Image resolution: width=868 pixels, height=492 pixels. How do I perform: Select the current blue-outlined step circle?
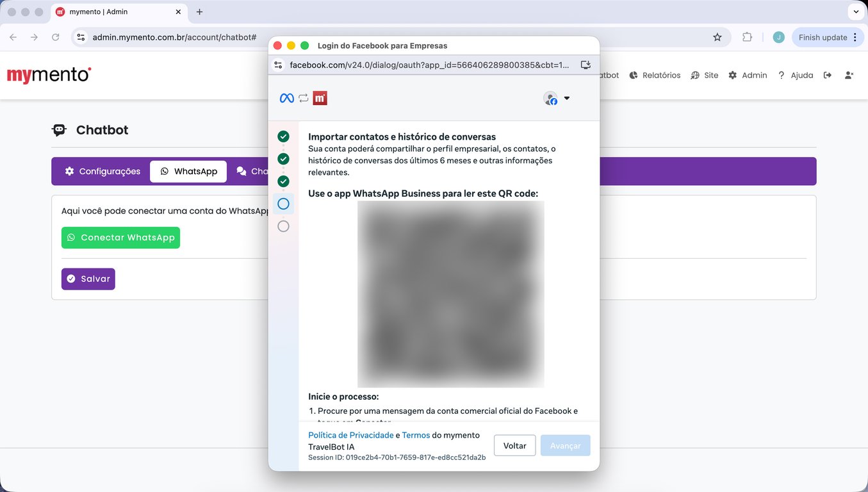tap(283, 204)
